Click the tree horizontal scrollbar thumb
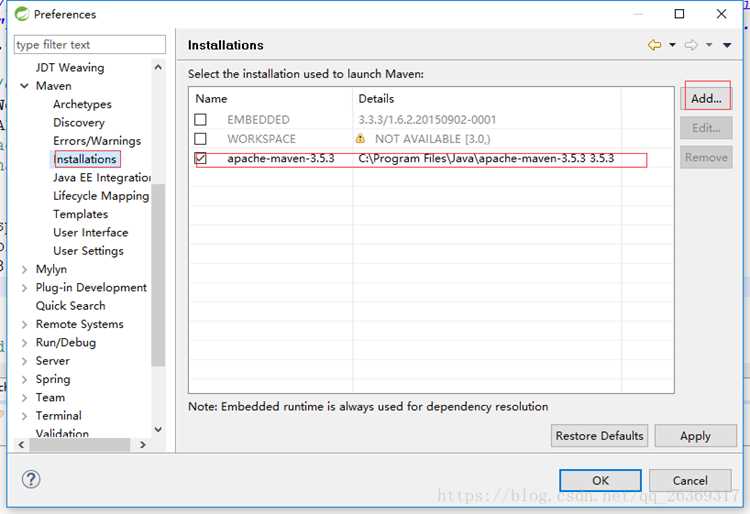 79,445
